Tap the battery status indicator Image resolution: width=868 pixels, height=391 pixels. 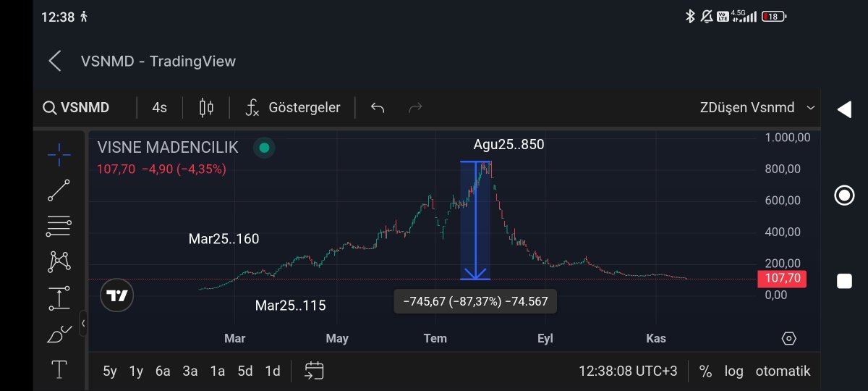(773, 16)
